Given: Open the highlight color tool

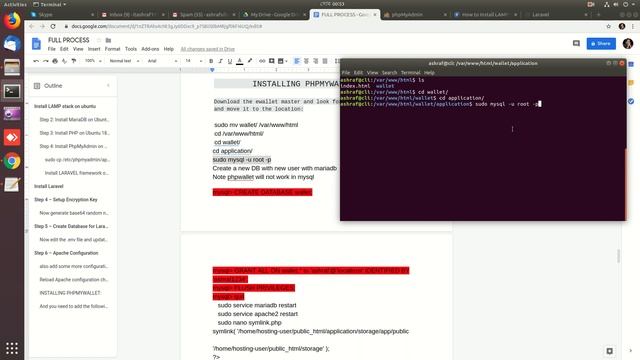Looking at the screenshot, I should tap(250, 61).
